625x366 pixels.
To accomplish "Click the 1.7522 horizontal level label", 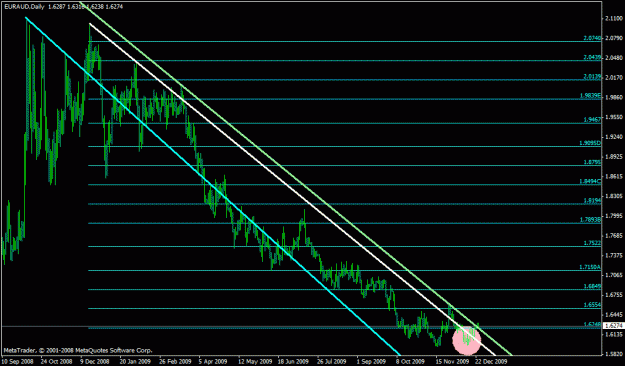I will coord(592,243).
